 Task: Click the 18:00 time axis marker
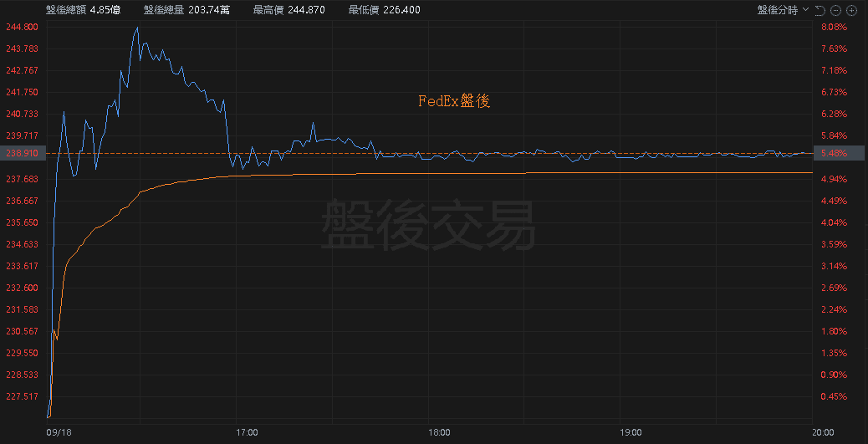(x=438, y=431)
